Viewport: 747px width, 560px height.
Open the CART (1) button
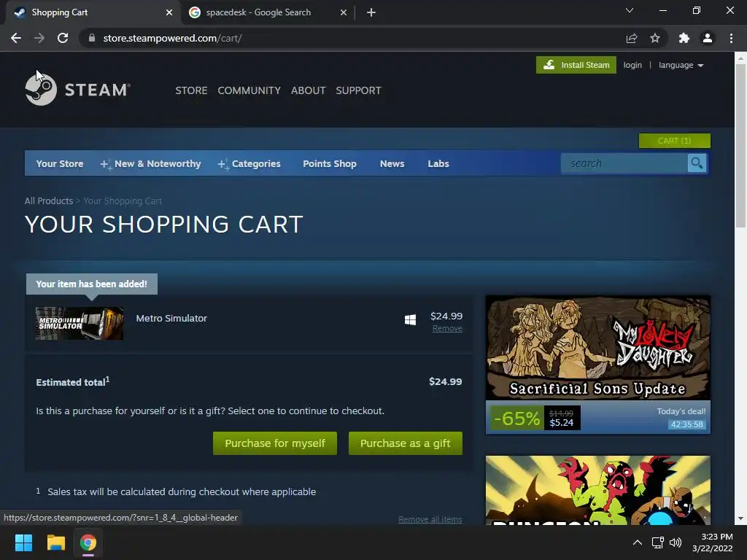[674, 141]
